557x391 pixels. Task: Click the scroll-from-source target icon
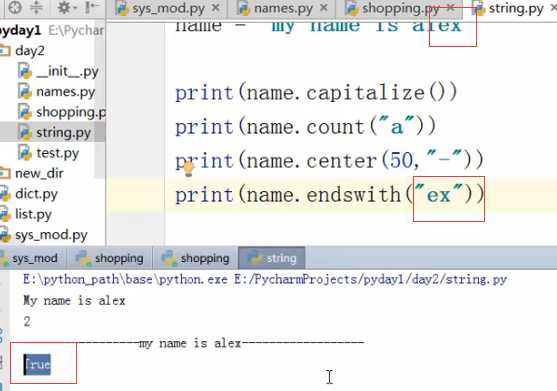[x=15, y=7]
